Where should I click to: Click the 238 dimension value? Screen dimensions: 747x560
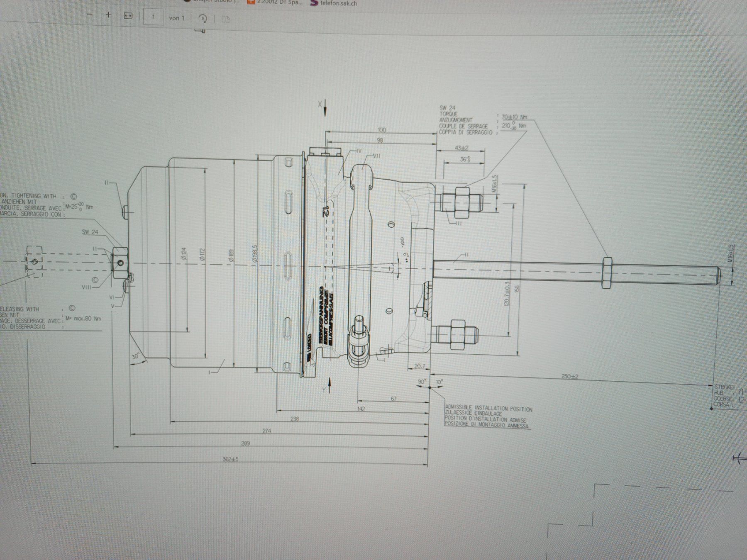(294, 419)
